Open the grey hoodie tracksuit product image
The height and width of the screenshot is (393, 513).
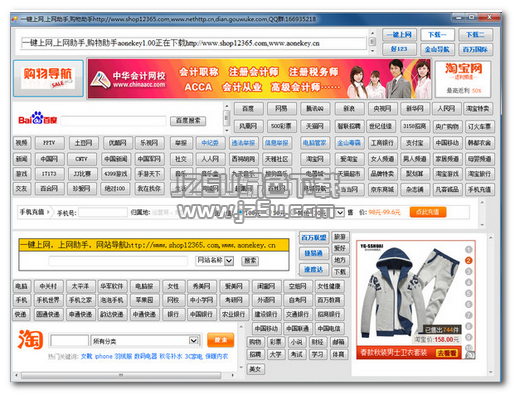[x=411, y=292]
